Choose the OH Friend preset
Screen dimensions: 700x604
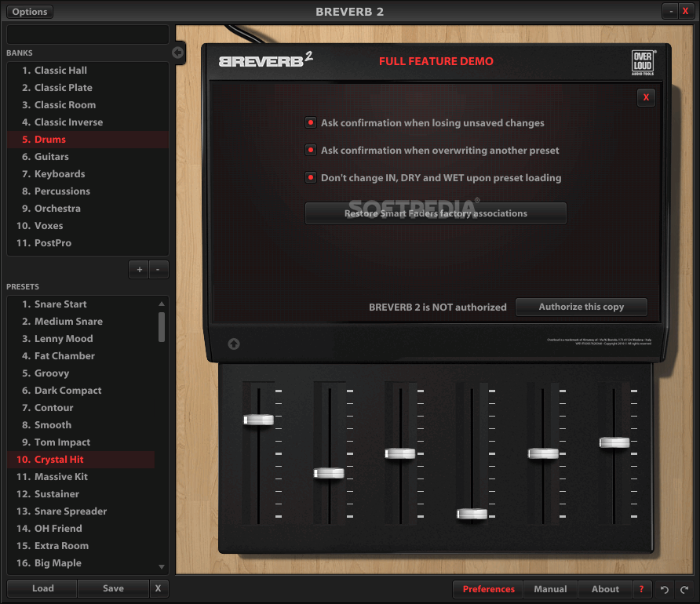coord(81,529)
